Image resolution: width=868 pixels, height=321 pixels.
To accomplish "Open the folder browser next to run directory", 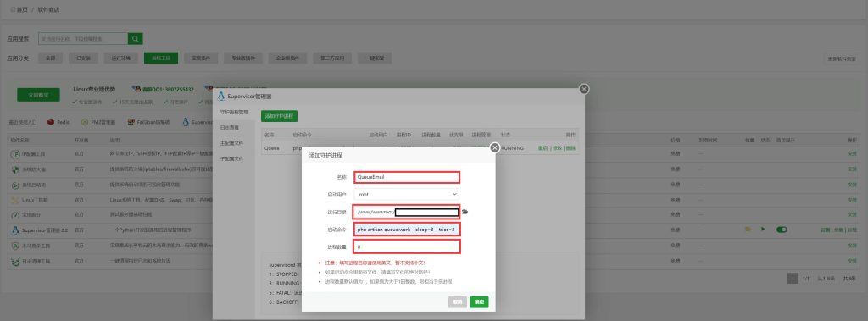I will click(465, 212).
